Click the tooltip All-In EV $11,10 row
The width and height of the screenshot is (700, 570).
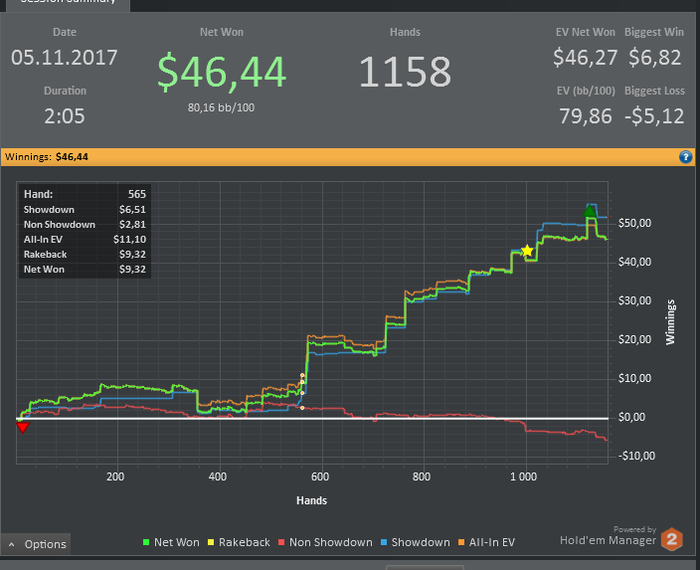85,239
